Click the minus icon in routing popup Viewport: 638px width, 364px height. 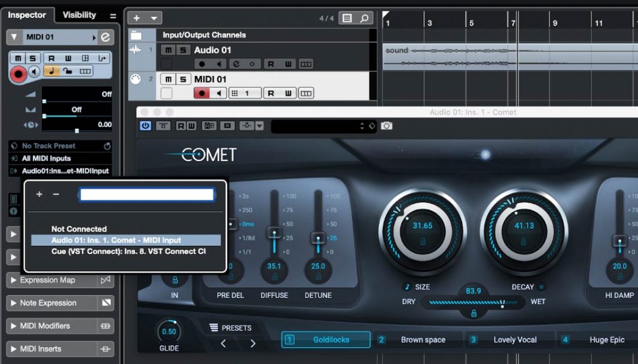coord(56,194)
